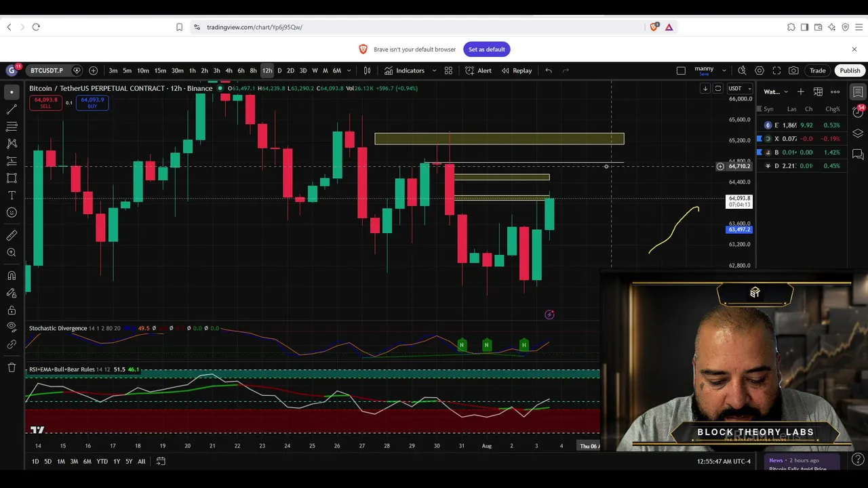Screen dimensions: 868x488
Task: Set Brave as default browser
Action: tap(487, 49)
